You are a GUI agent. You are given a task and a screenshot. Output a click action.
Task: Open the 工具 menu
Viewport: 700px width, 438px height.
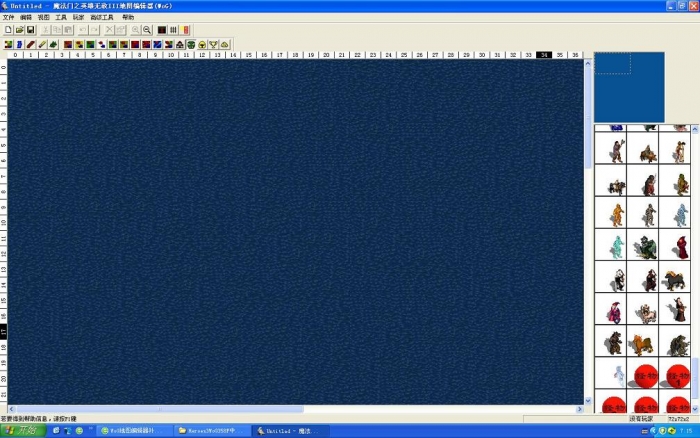tap(61, 17)
